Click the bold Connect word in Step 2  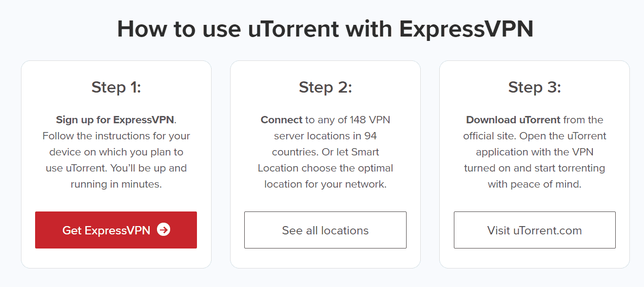click(281, 120)
